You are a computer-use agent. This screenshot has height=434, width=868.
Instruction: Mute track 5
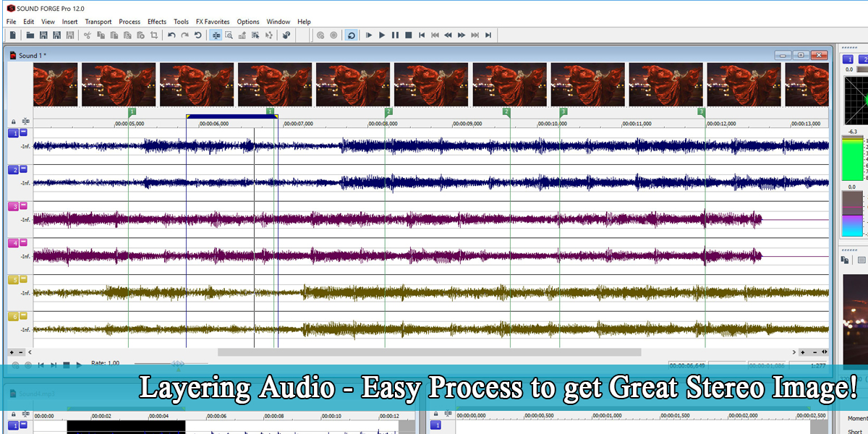click(x=22, y=278)
